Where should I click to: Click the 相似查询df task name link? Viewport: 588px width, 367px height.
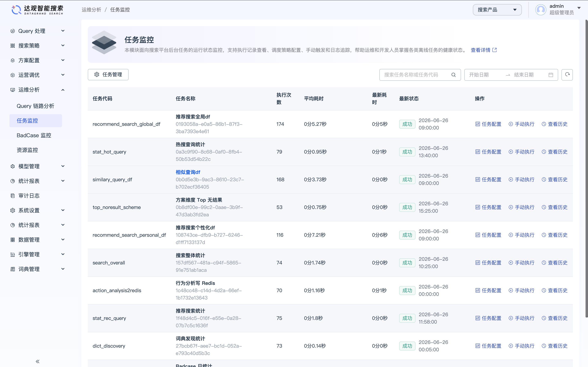tap(188, 172)
